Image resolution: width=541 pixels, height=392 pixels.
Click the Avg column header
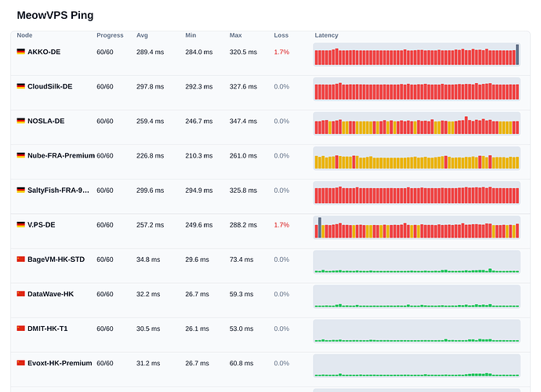pyautogui.click(x=142, y=35)
